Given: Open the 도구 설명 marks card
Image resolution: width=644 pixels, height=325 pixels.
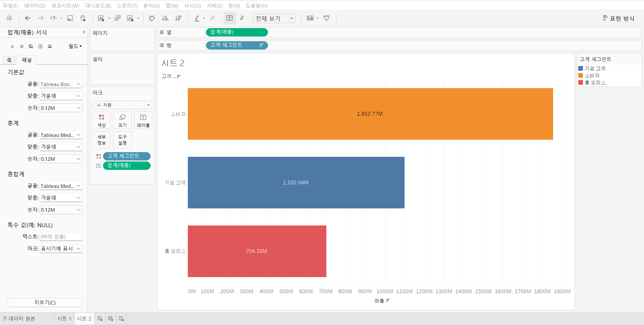Looking at the screenshot, I should pyautogui.click(x=122, y=140).
